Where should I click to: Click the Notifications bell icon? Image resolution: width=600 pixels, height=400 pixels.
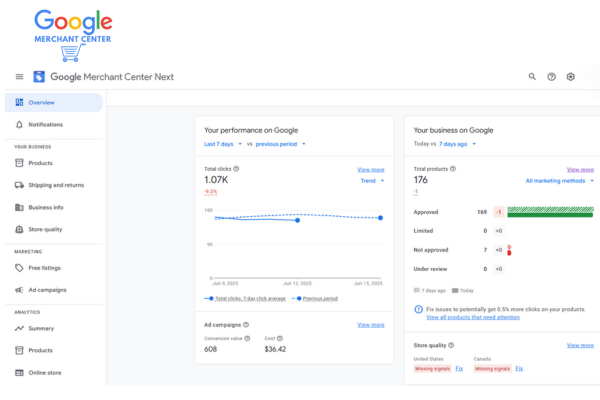19,124
